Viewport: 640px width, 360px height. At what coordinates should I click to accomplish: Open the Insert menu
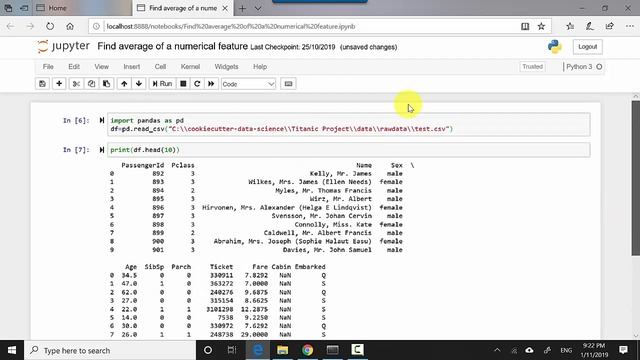pos(131,67)
